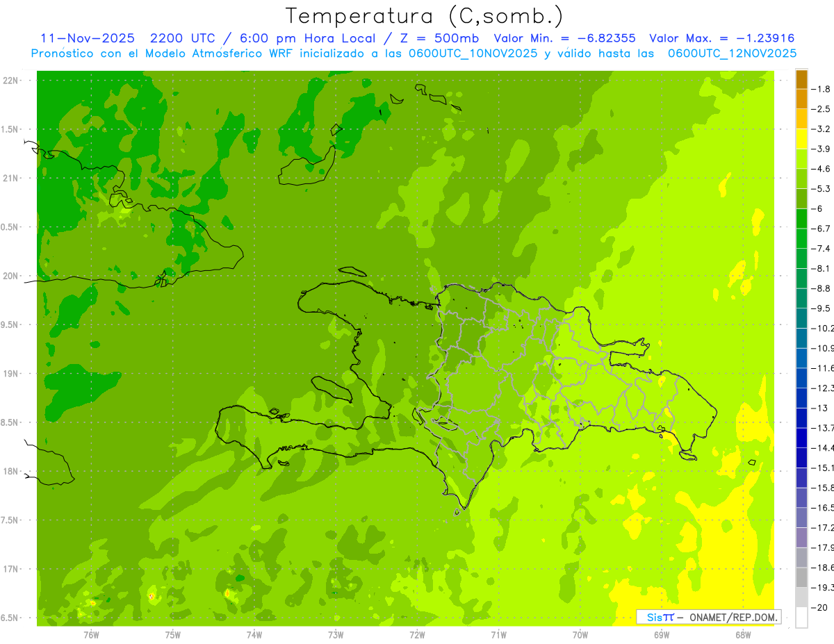Click the "21N" latitude label

(x=12, y=178)
